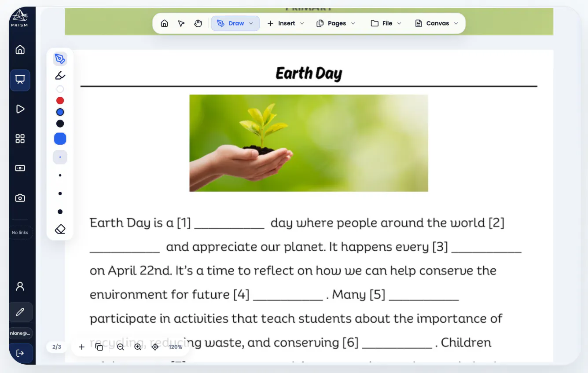This screenshot has width=588, height=373.
Task: Click the 120% zoom level
Action: tap(176, 347)
